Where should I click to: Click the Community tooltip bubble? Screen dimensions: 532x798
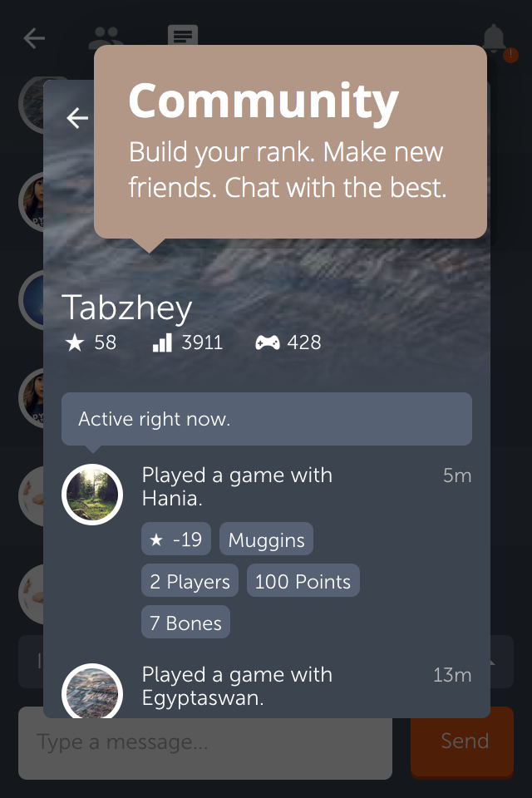tap(290, 141)
